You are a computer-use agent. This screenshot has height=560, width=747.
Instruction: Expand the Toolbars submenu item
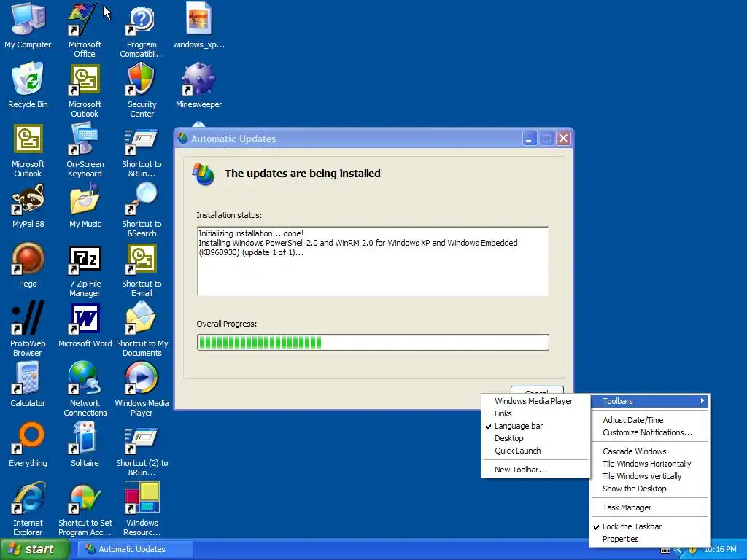[x=649, y=401]
